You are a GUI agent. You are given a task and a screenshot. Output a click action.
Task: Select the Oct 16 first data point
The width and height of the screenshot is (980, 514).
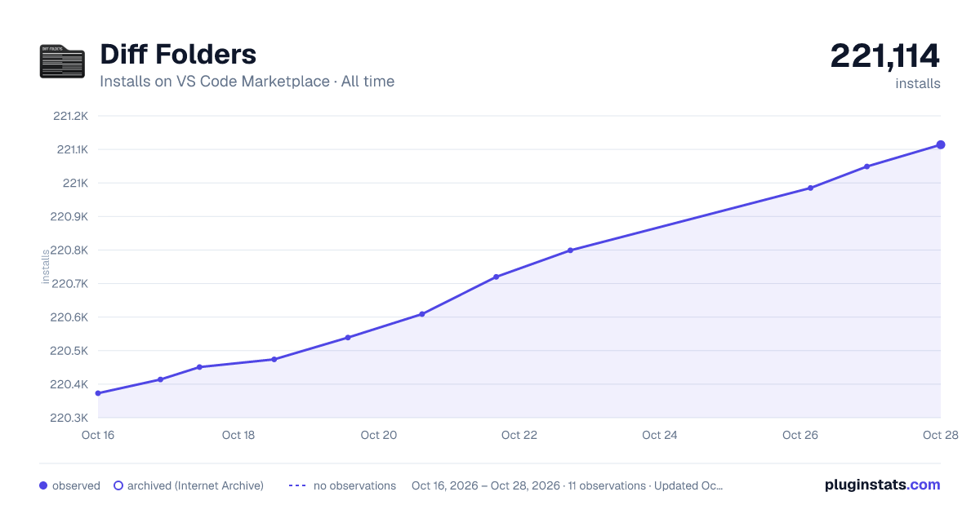[98, 393]
